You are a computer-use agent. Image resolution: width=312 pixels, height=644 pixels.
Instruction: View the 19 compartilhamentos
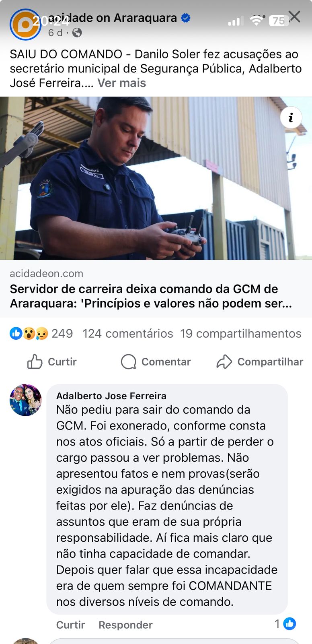coord(241,333)
